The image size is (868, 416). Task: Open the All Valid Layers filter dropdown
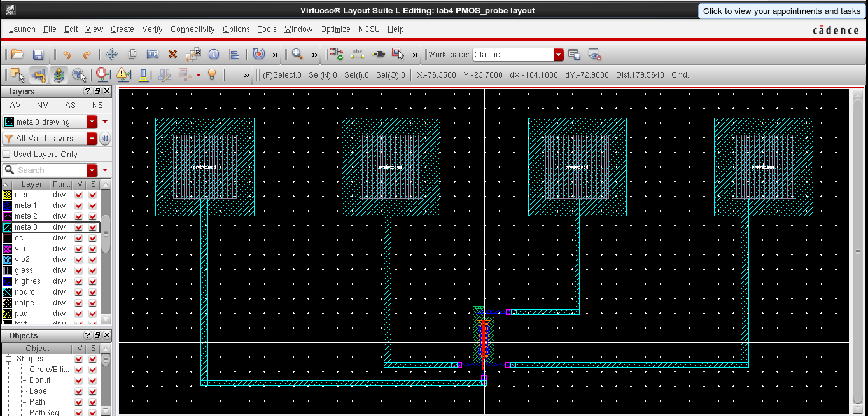(x=92, y=139)
